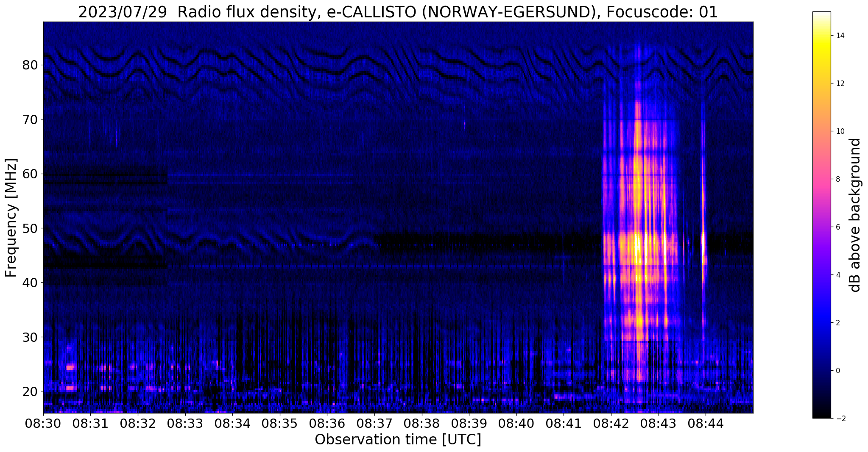868x452 pixels.
Task: Click the colorbar tick value 6
Action: pyautogui.click(x=837, y=227)
